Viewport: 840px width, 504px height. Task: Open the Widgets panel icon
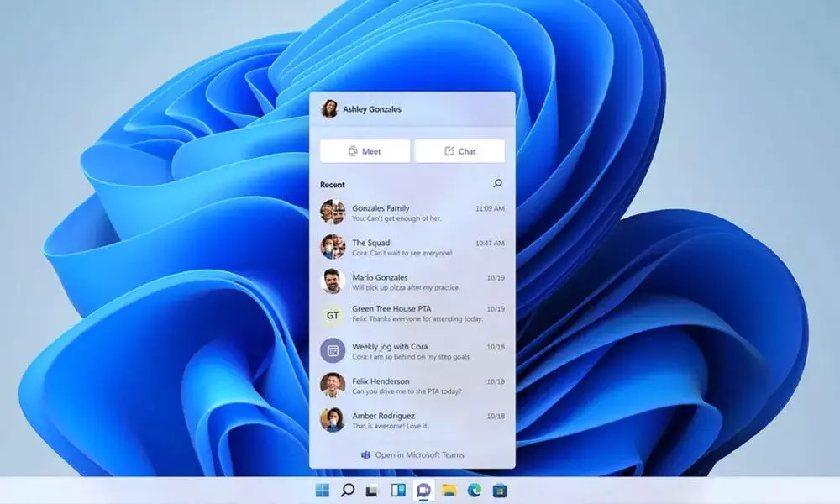398,491
